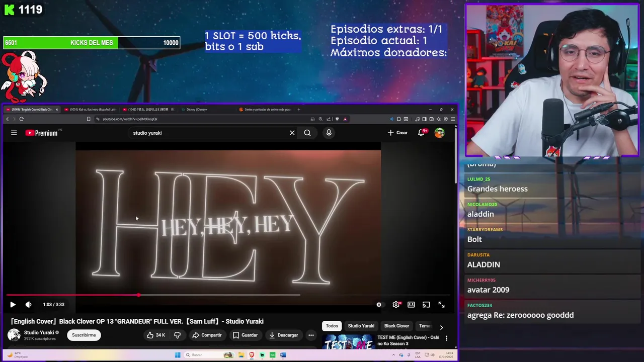Mute the video with the speaker icon
The height and width of the screenshot is (362, 644).
tap(28, 304)
